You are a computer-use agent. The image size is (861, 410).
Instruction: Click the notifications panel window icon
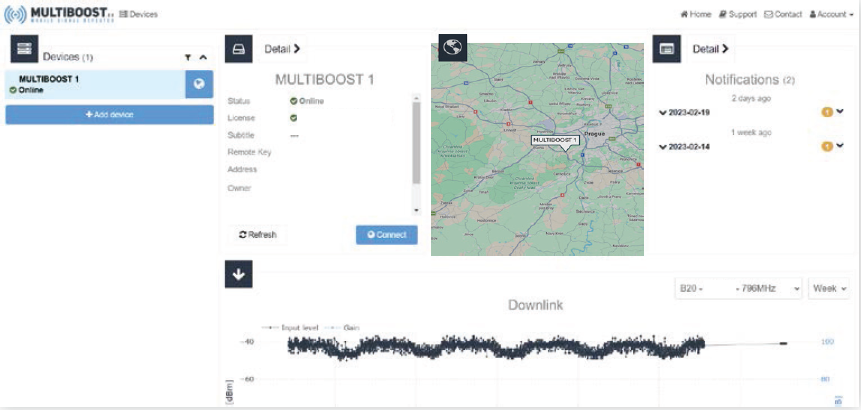coord(667,49)
